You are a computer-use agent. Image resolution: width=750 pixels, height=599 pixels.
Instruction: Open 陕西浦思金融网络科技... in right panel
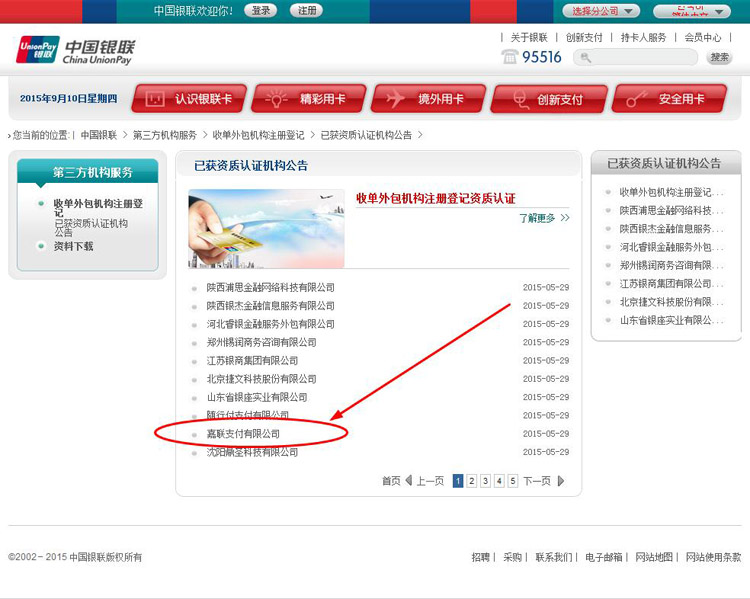click(x=671, y=211)
